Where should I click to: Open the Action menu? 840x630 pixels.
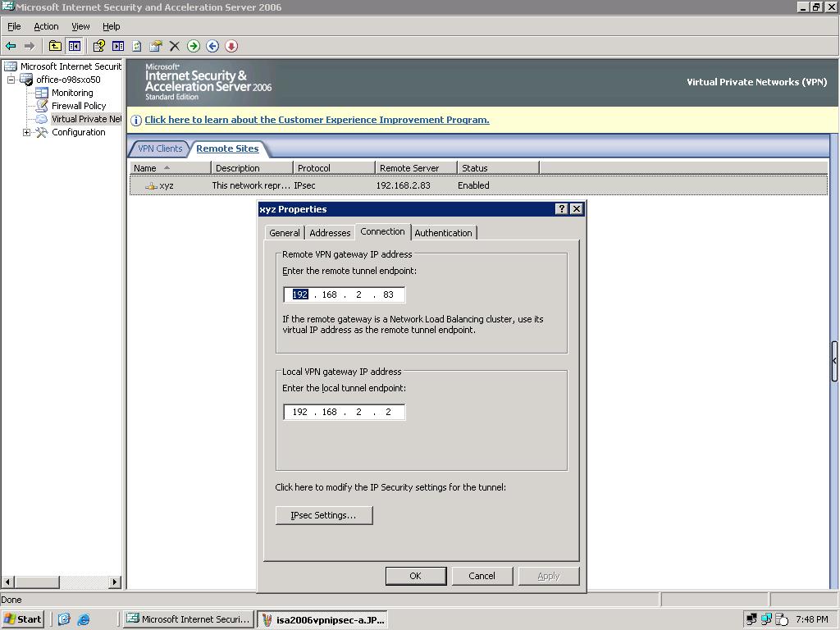point(46,26)
